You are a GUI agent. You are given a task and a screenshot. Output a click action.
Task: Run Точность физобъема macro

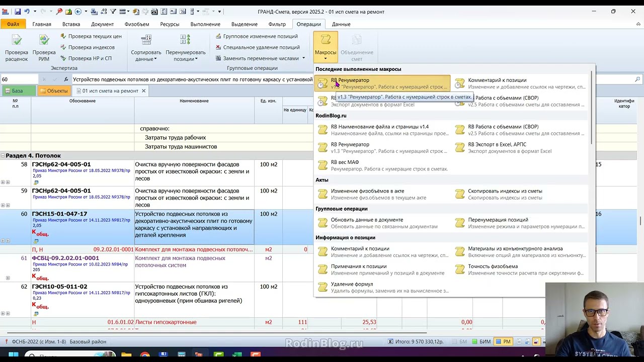[x=520, y=269]
